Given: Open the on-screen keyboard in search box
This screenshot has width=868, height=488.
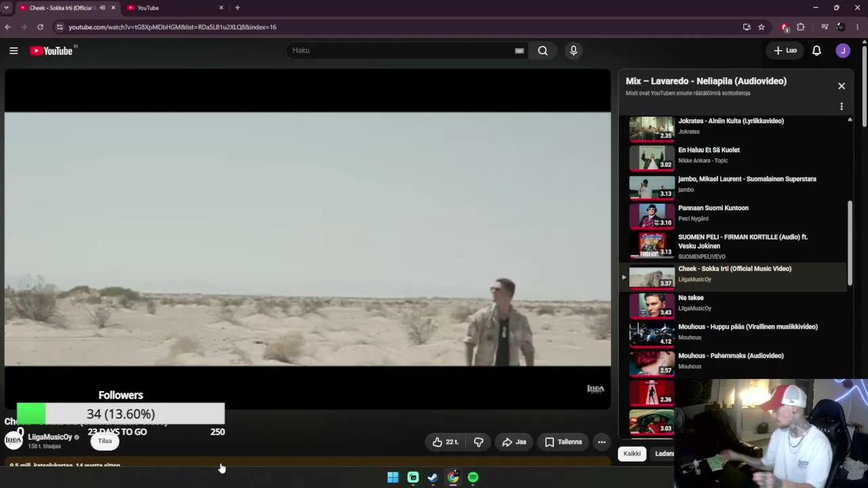Looking at the screenshot, I should (519, 50).
